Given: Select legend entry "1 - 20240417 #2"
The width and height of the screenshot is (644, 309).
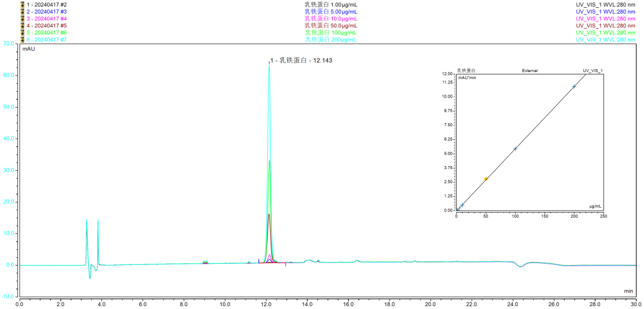Looking at the screenshot, I should pyautogui.click(x=47, y=5).
